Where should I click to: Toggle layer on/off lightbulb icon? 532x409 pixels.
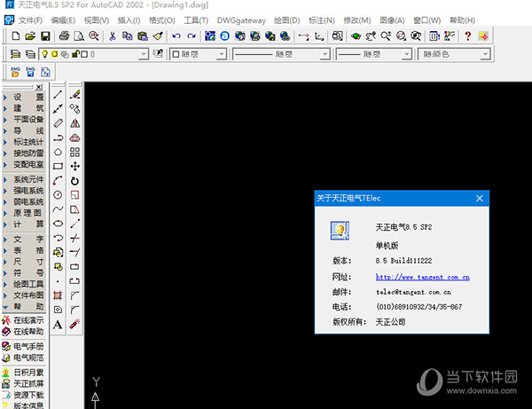pos(45,54)
